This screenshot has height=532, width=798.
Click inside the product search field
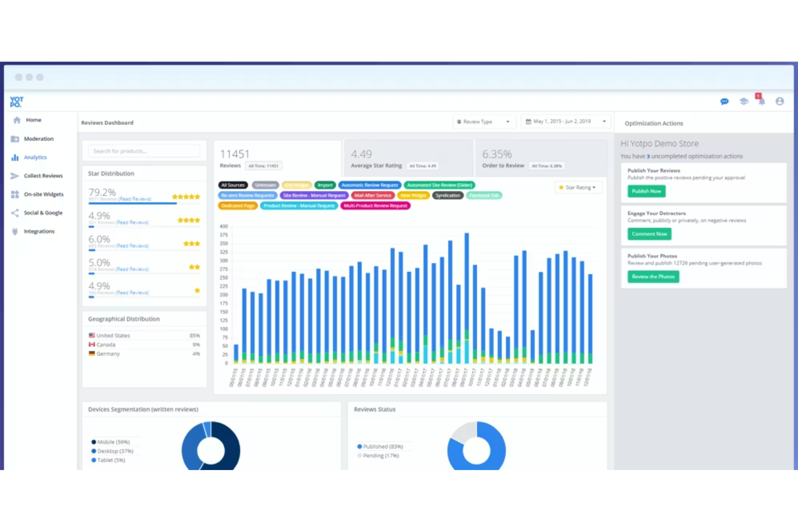pos(143,151)
